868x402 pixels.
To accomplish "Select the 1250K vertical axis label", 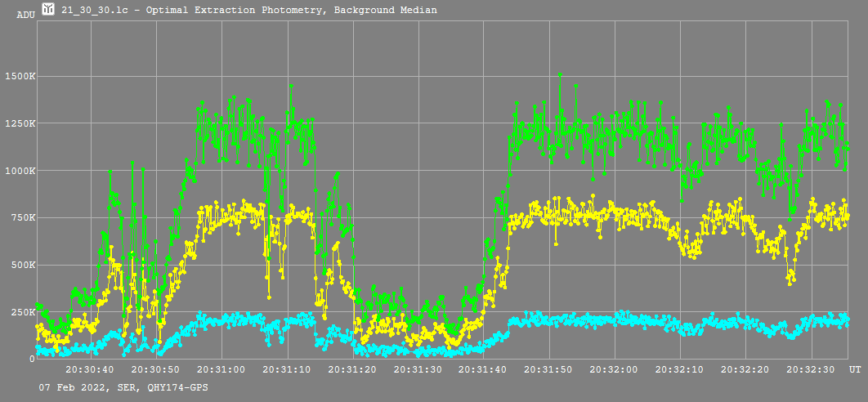I will 18,124.
